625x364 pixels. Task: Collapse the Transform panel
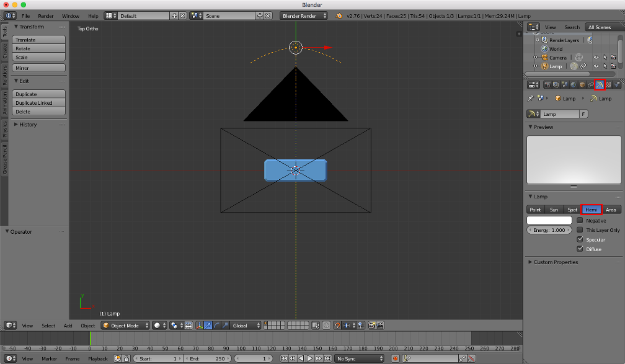16,27
